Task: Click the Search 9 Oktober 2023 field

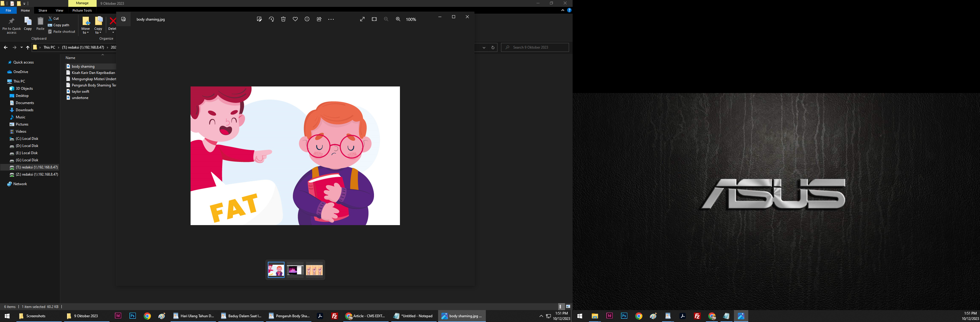Action: click(535, 47)
